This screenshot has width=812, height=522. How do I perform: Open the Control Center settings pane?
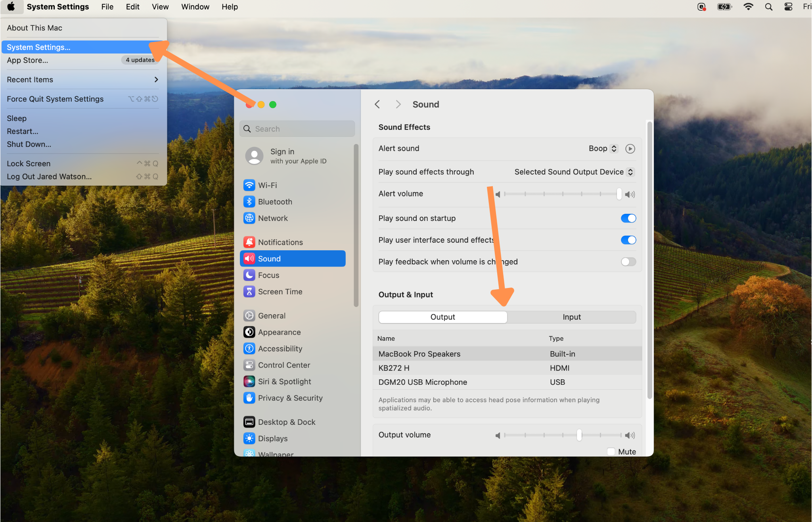click(x=293, y=365)
